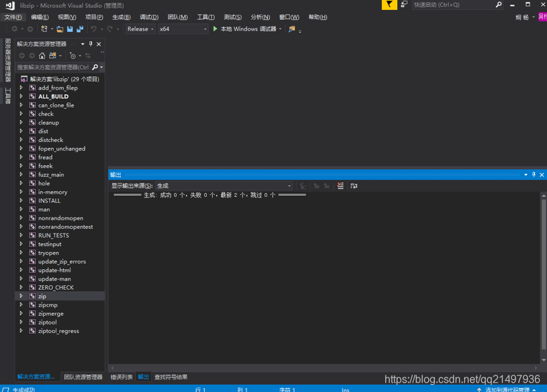Clear all output using the clear icon
The width and height of the screenshot is (547, 392).
click(341, 186)
